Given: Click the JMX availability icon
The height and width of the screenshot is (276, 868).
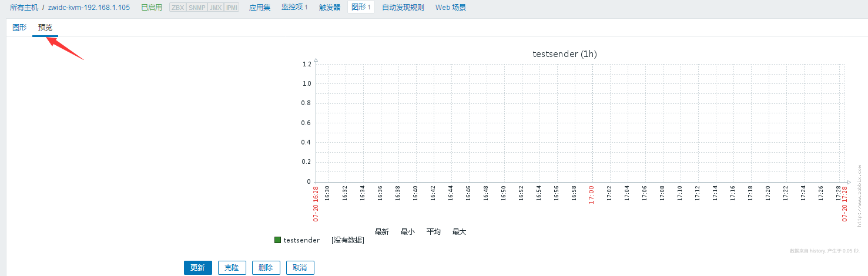Looking at the screenshot, I should click(216, 8).
